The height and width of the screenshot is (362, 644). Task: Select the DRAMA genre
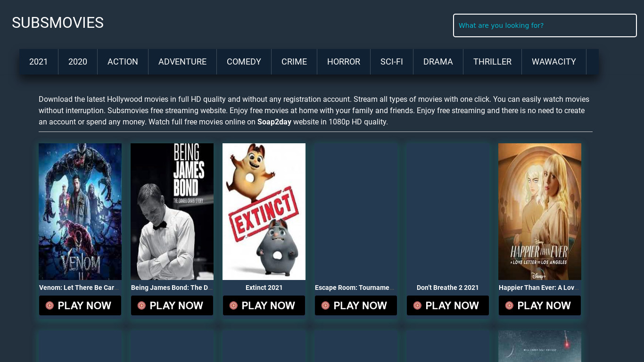point(438,62)
